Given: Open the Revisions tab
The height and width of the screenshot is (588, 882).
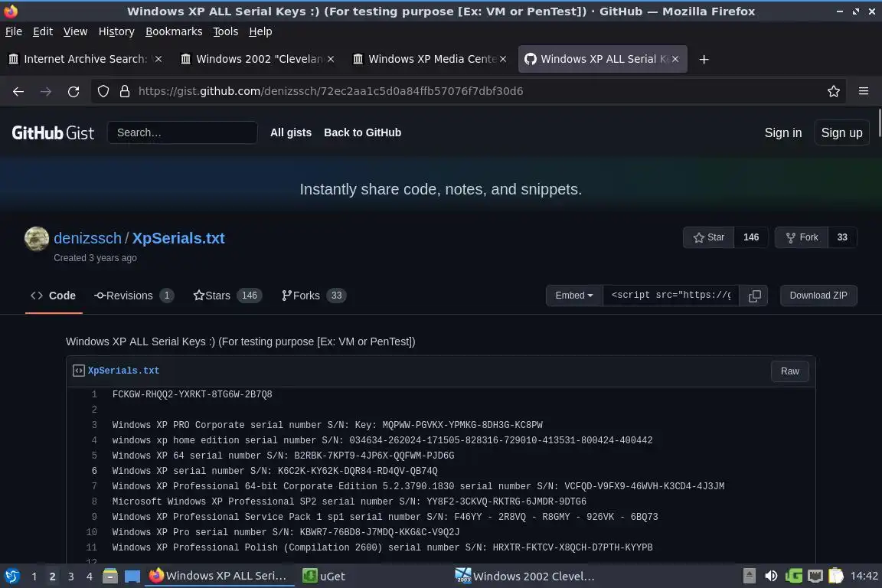Looking at the screenshot, I should pyautogui.click(x=134, y=296).
